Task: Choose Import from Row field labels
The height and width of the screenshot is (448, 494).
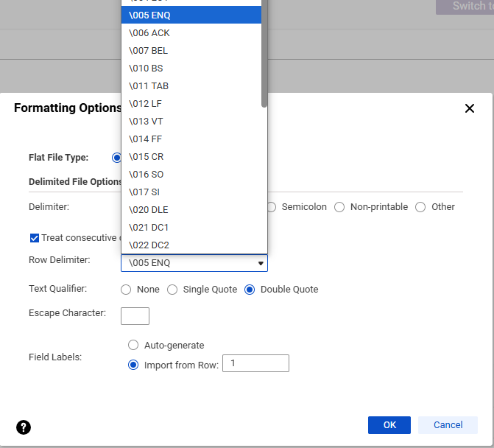Action: [x=133, y=365]
